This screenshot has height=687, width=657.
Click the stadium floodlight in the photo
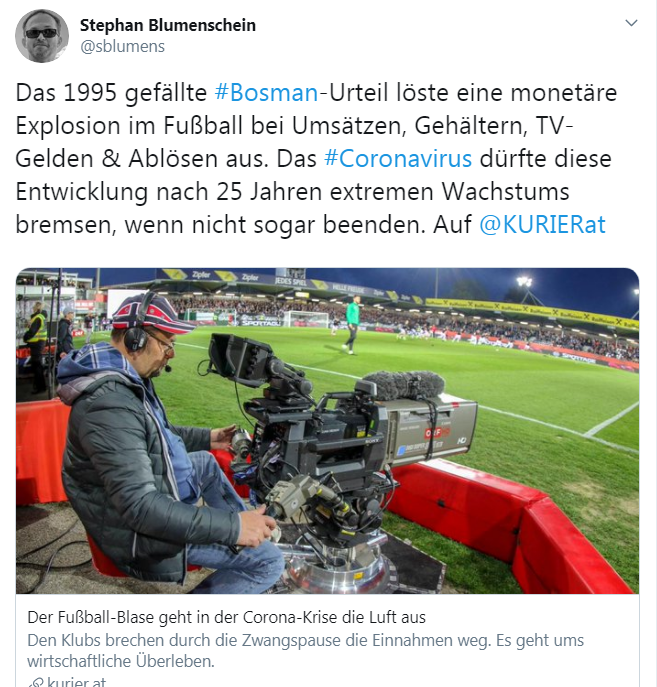pos(524,282)
